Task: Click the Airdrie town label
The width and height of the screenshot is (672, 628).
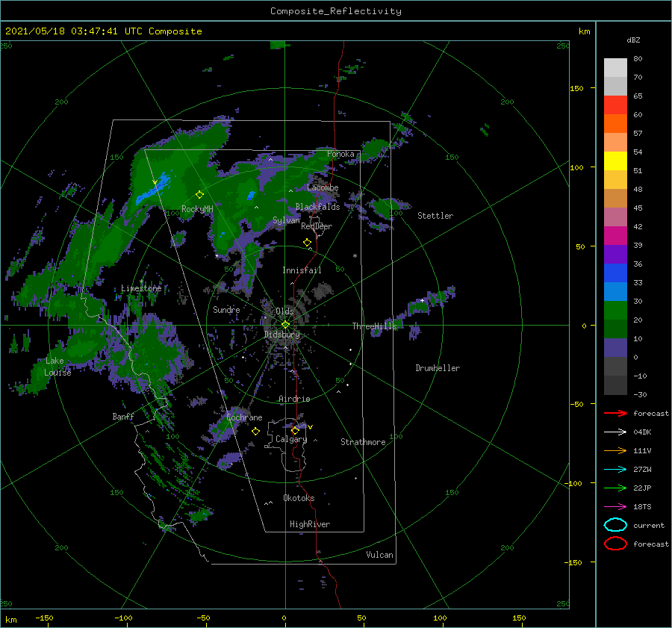Action: coord(294,399)
